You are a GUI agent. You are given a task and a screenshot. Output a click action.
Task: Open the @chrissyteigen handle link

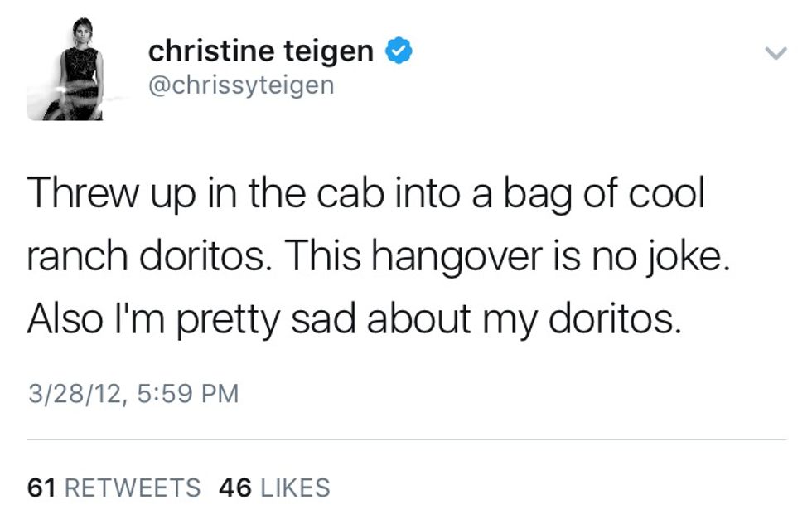pyautogui.click(x=240, y=85)
